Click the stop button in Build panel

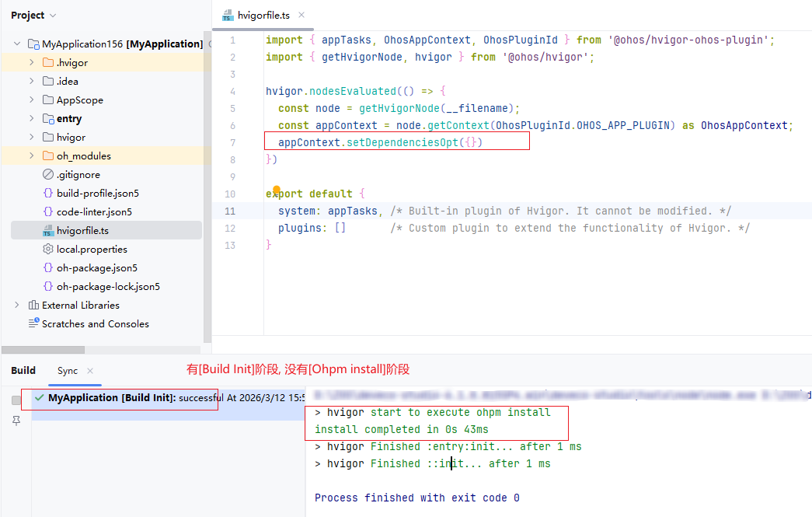coord(16,400)
